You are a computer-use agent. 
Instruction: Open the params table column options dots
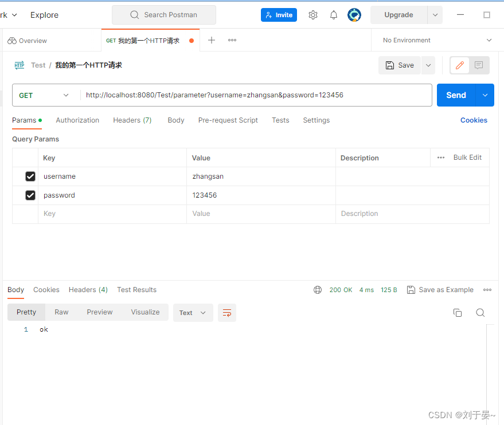(441, 158)
